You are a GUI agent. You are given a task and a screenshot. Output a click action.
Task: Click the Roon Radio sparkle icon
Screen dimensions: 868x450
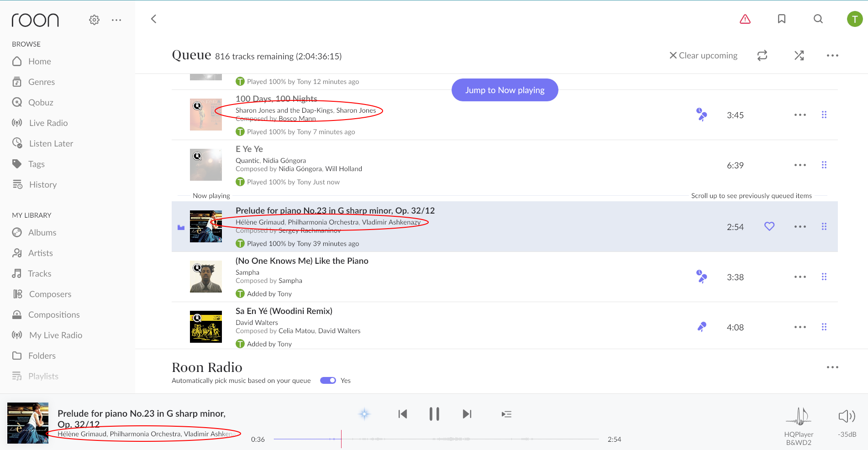pyautogui.click(x=364, y=414)
